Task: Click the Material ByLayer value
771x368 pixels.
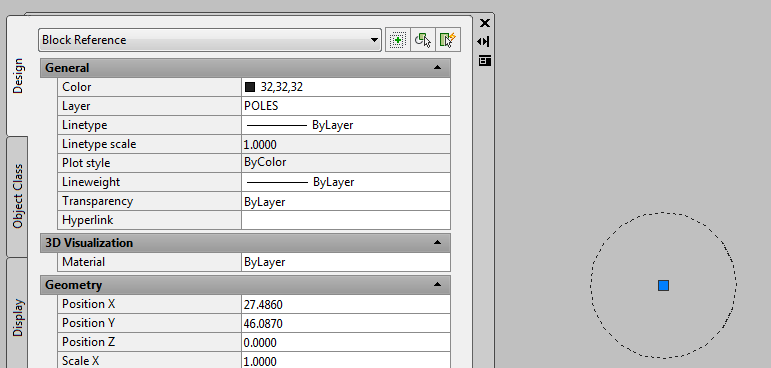Action: pyautogui.click(x=346, y=262)
